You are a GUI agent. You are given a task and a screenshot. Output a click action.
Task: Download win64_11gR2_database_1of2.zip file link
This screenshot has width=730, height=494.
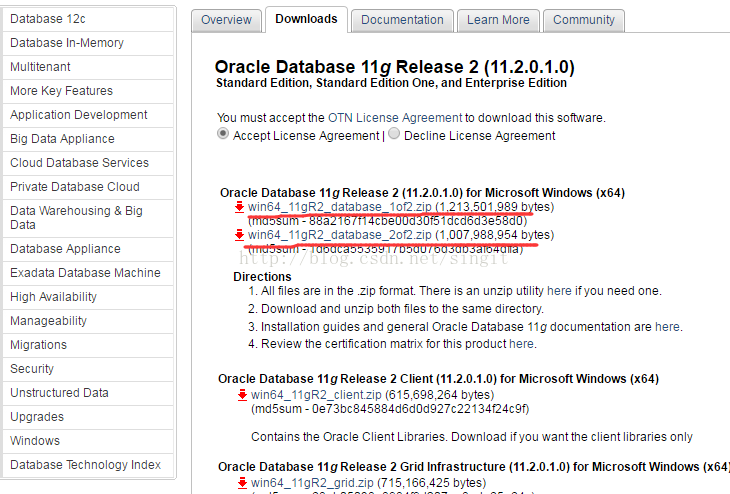(x=340, y=207)
